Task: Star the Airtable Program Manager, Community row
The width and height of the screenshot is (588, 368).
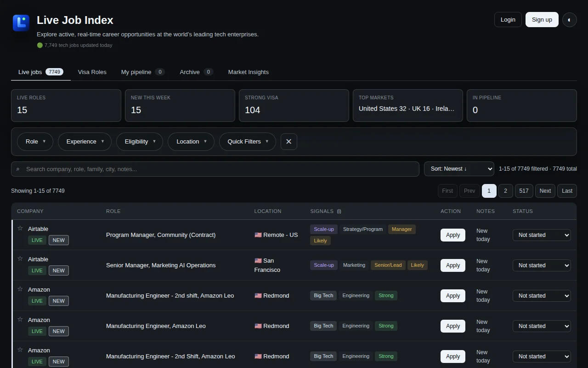Action: (x=20, y=228)
